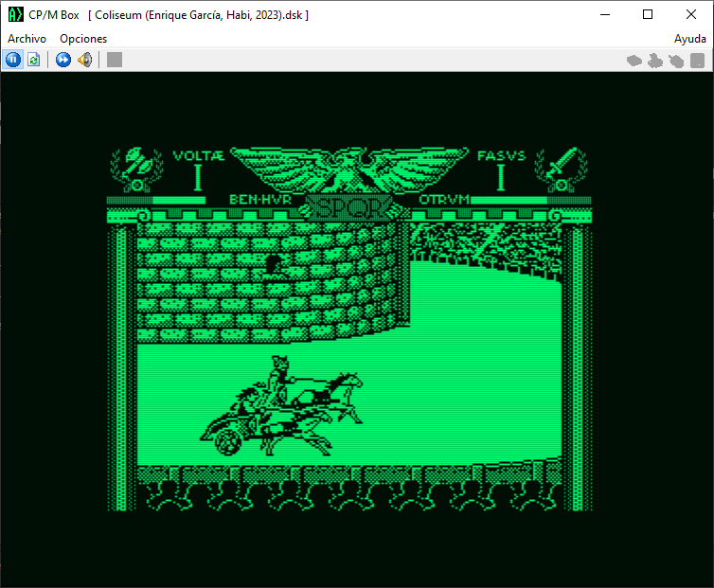Click the FASVS stage counter text
The height and width of the screenshot is (588, 714).
(x=501, y=156)
